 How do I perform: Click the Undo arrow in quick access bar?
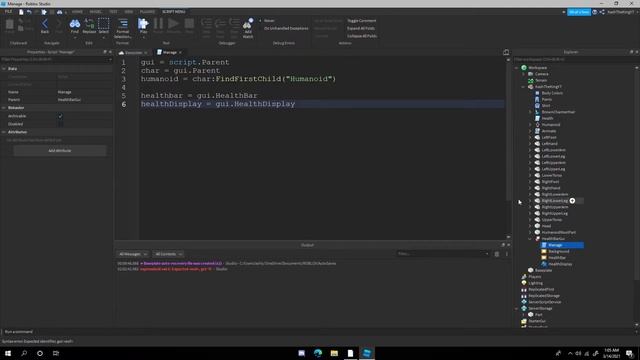coord(29,12)
